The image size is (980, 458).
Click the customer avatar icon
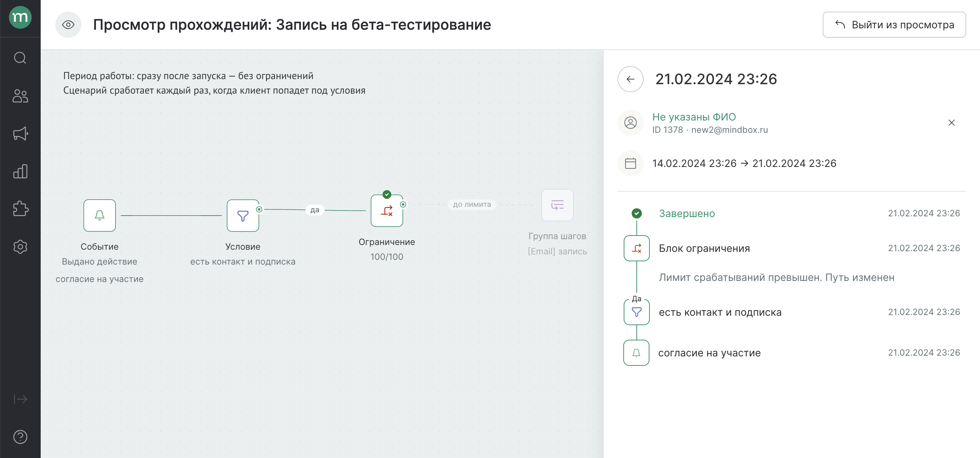click(x=630, y=123)
